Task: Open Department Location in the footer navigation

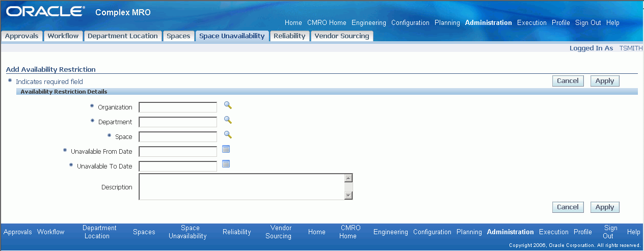Action: (x=99, y=232)
